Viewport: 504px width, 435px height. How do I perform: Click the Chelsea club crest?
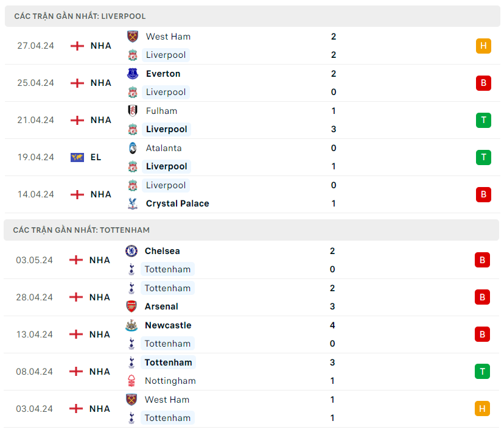131,251
